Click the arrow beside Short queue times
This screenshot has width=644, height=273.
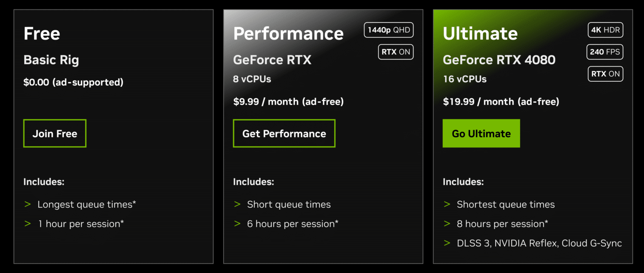tap(237, 204)
